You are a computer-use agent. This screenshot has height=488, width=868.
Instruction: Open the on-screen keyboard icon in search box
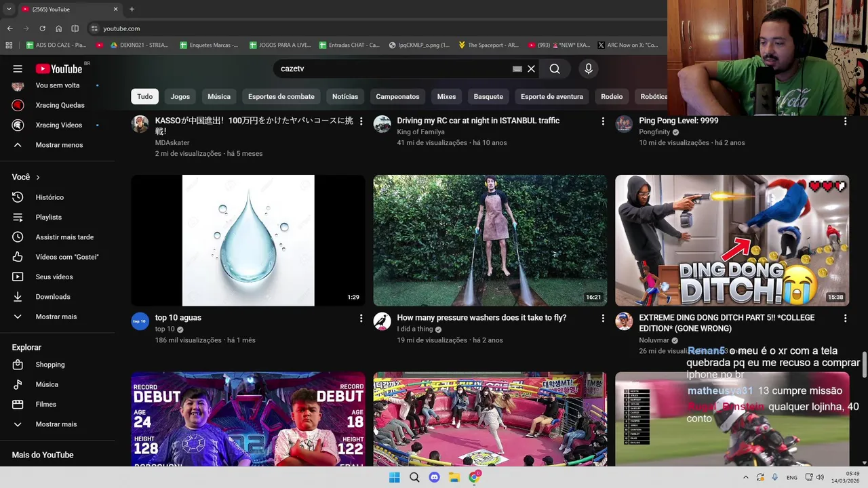[x=517, y=68]
